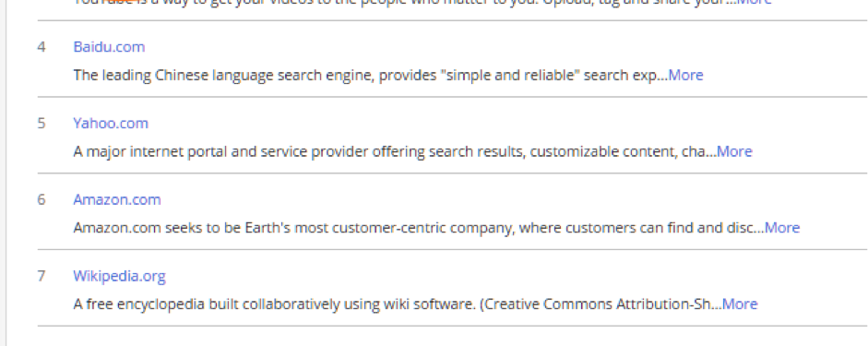Open the Wikipedia.org site link
This screenshot has height=346, width=868.
[119, 276]
